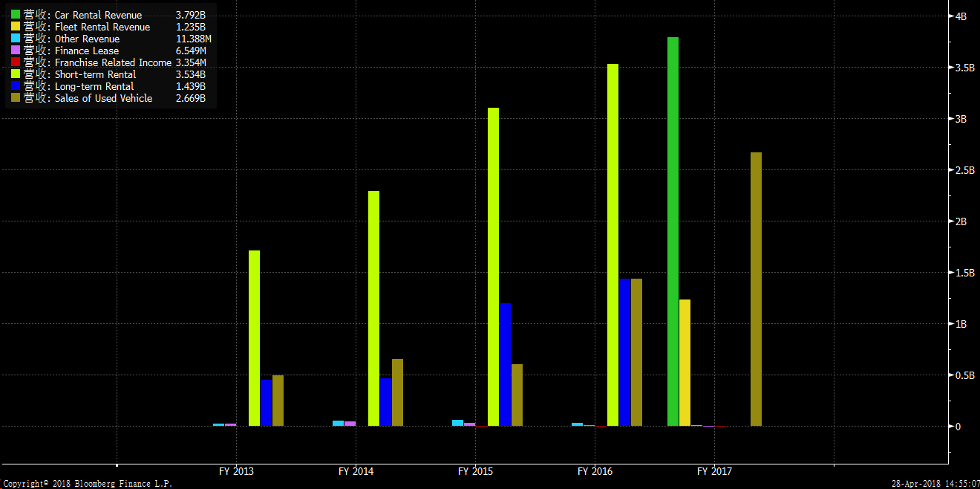Click the yellow Fleet Rental Revenue legend swatch
The image size is (980, 489).
15,27
